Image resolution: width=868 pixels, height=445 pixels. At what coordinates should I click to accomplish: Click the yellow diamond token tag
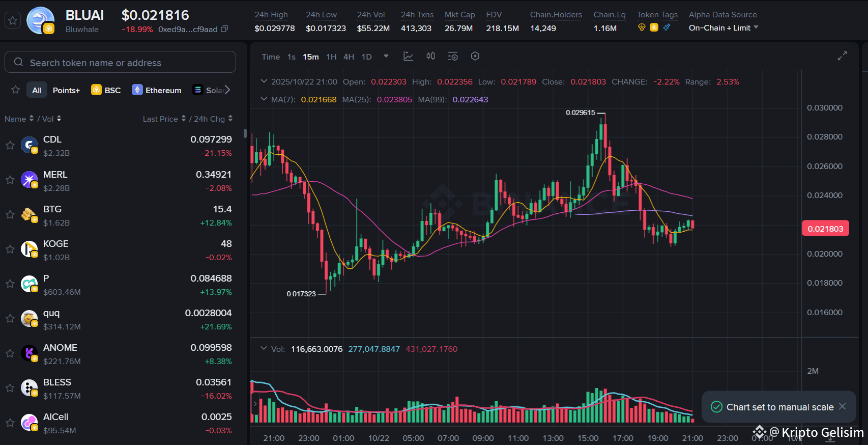642,27
